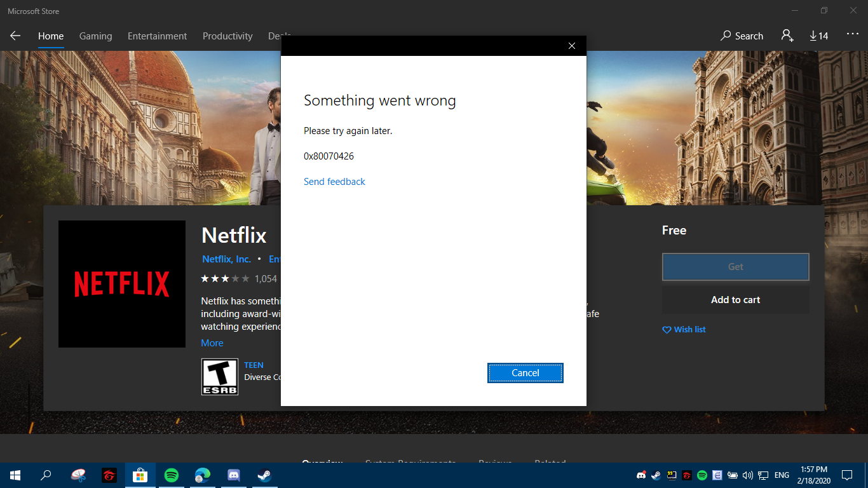This screenshot has height=488, width=868.
Task: Check the battery status tray icon
Action: coord(733,475)
